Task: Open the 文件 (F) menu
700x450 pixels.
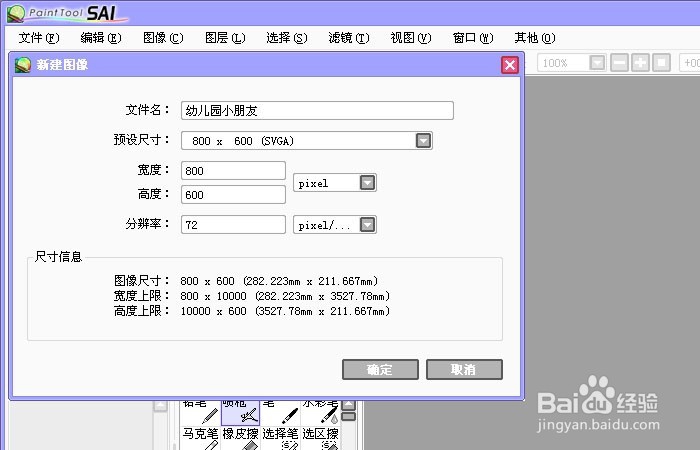Action: (x=39, y=38)
